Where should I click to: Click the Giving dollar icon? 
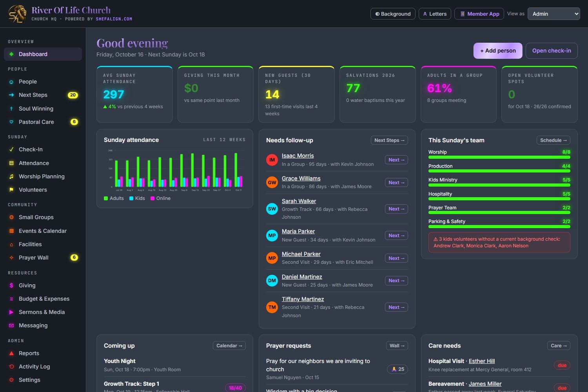(11, 285)
